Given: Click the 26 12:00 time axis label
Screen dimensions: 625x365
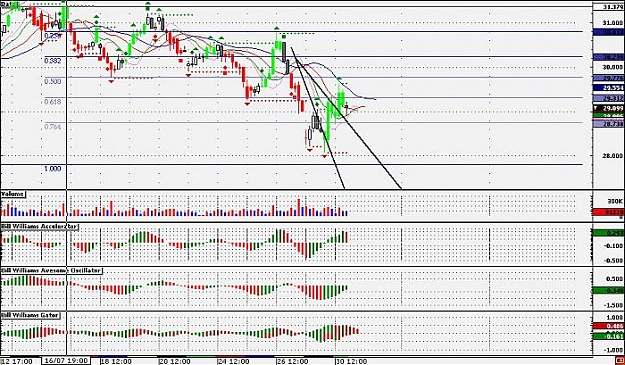Looking at the screenshot, I should [x=293, y=361].
